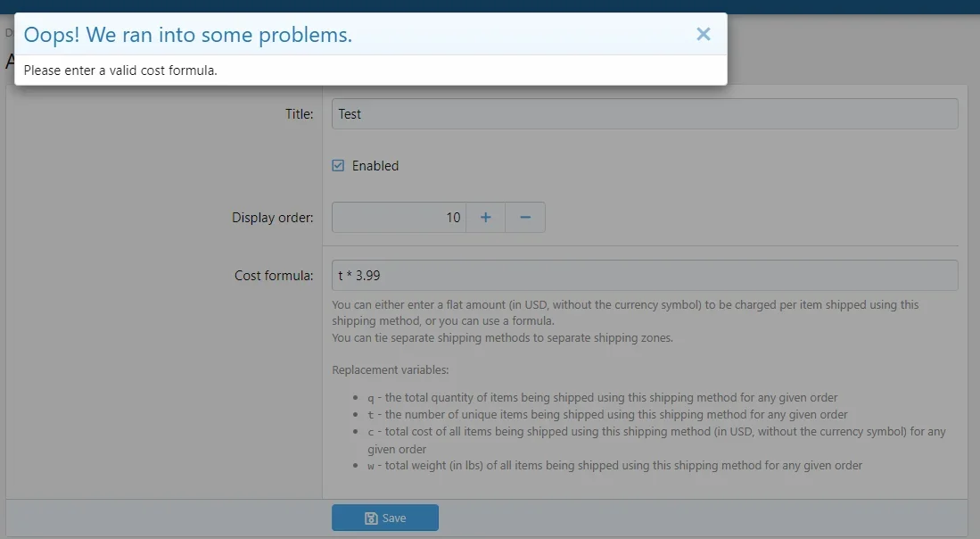Screen dimensions: 980x539
Task: Click the 'Display order:' label
Action: pos(273,218)
